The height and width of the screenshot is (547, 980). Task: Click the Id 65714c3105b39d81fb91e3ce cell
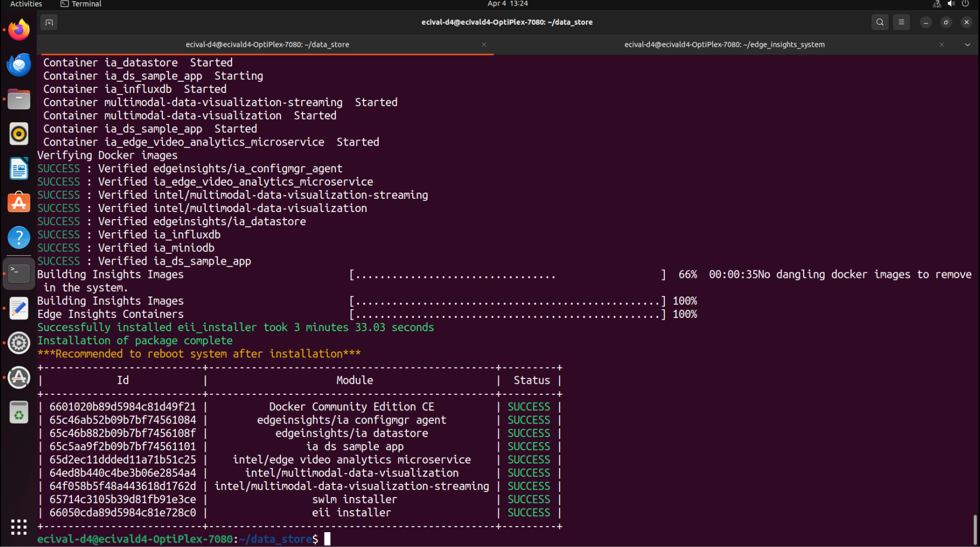(x=122, y=499)
